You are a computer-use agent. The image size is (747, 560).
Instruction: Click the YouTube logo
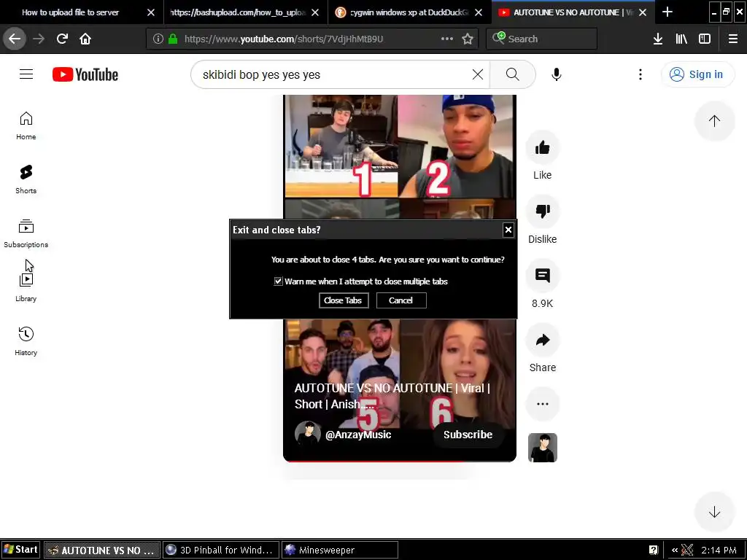coord(85,74)
